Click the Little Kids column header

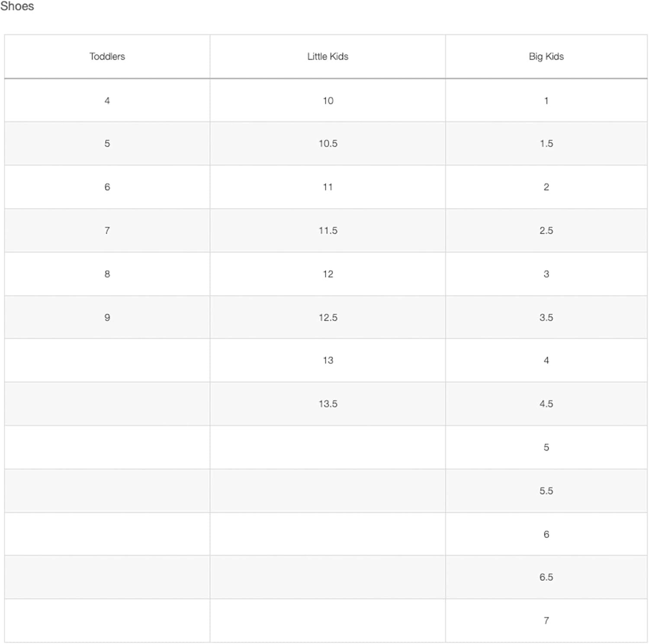click(x=328, y=57)
